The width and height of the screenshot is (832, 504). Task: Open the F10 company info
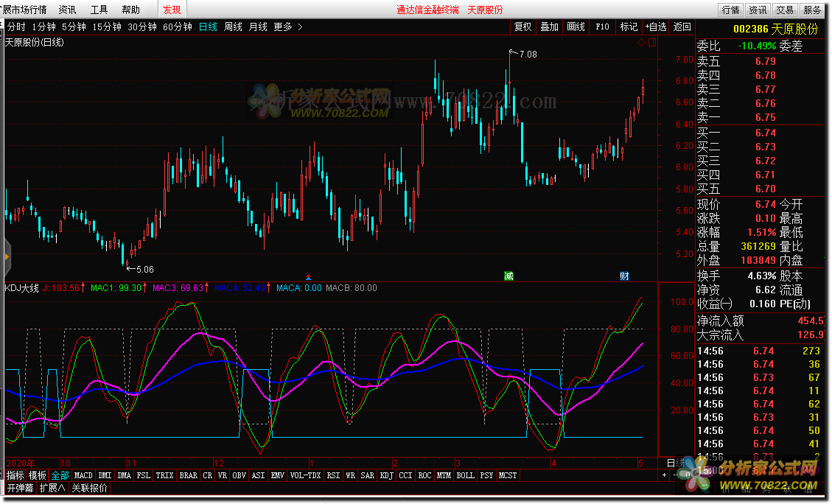point(602,27)
